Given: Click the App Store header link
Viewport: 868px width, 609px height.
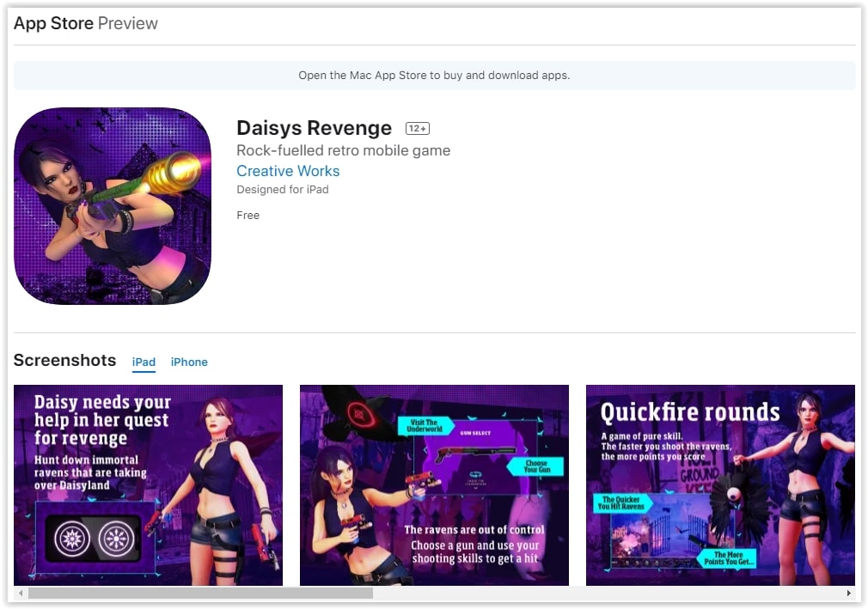Looking at the screenshot, I should [x=53, y=24].
